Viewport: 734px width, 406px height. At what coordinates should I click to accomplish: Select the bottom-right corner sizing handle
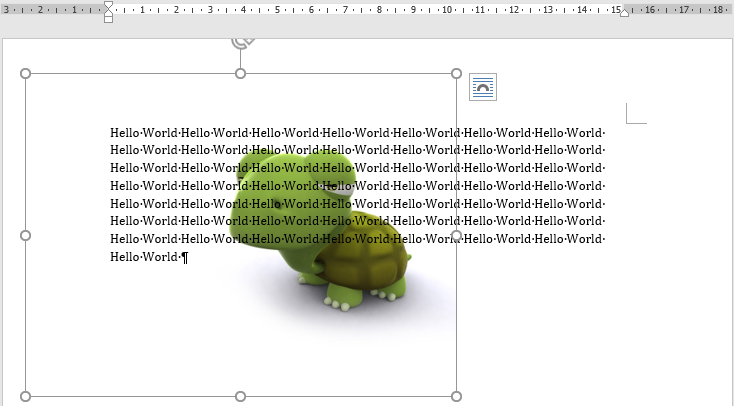(x=457, y=397)
